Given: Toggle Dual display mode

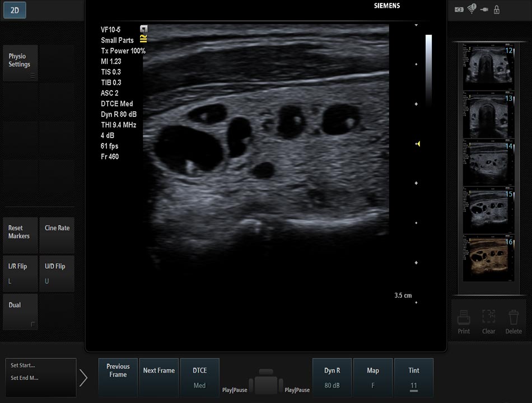Looking at the screenshot, I should click(20, 312).
